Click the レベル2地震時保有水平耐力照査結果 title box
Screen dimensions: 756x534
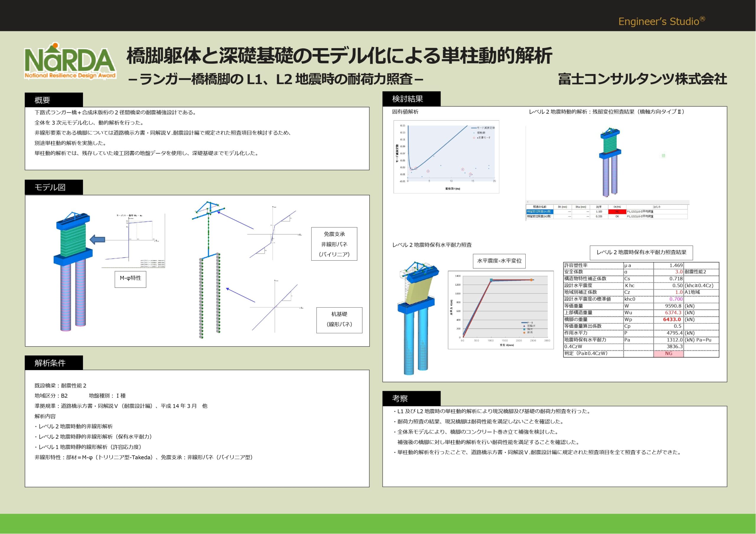point(641,252)
